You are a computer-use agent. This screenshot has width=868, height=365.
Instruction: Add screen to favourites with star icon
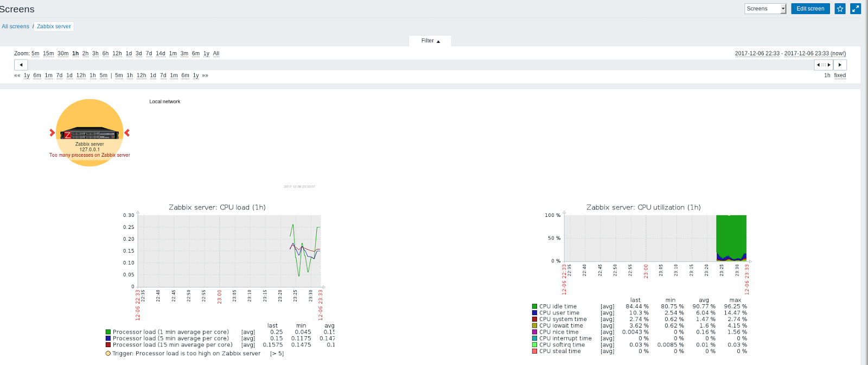(x=840, y=9)
